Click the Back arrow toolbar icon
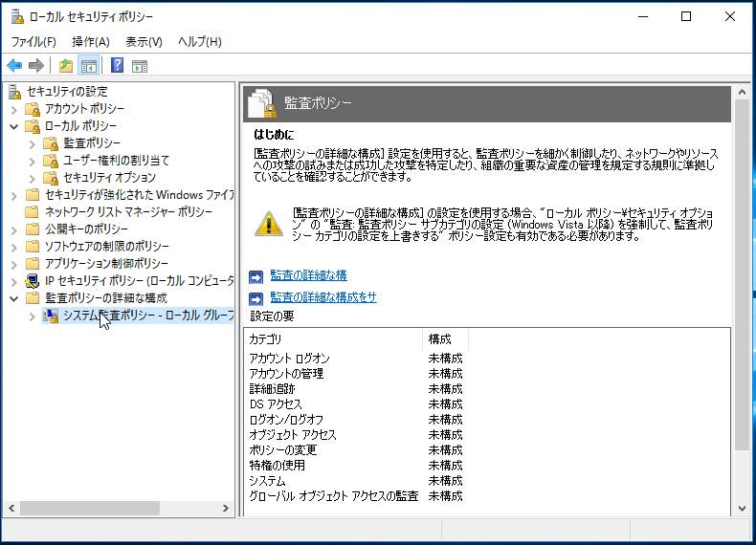Screen dimensions: 756x545 pyautogui.click(x=14, y=65)
